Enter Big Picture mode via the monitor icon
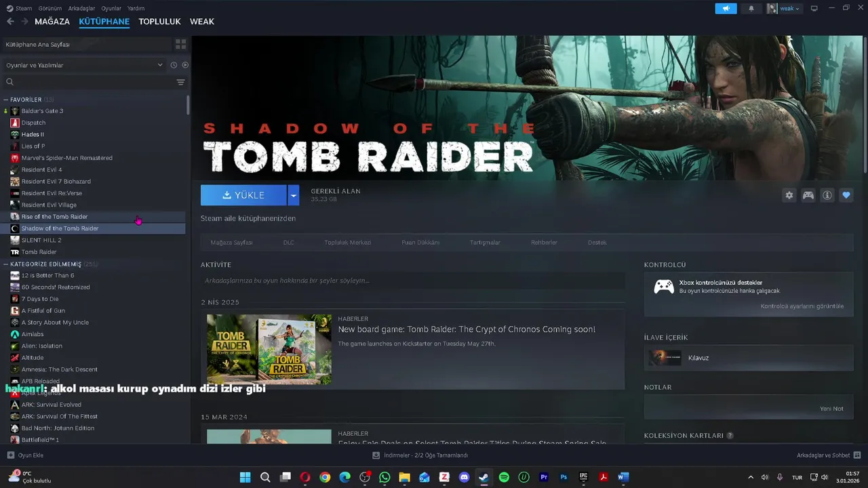 click(x=814, y=8)
